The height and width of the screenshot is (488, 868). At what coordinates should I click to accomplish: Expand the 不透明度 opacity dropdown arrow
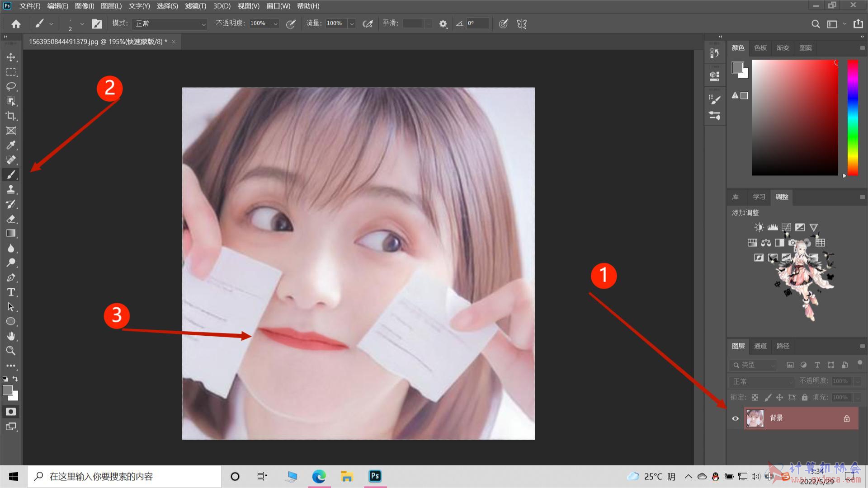click(275, 23)
